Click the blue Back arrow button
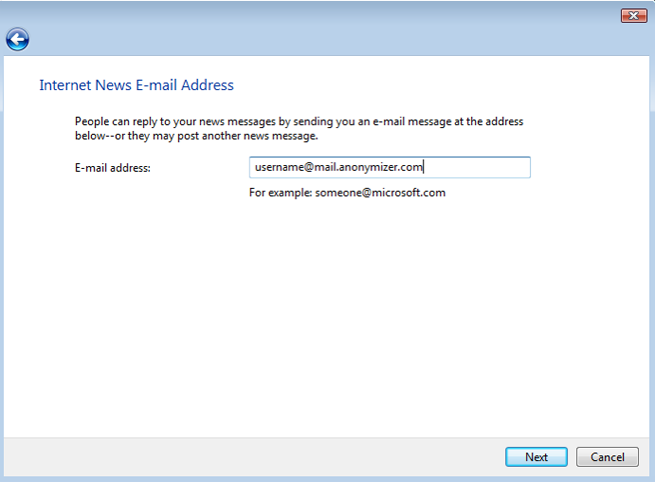The image size is (655, 482). click(x=17, y=39)
